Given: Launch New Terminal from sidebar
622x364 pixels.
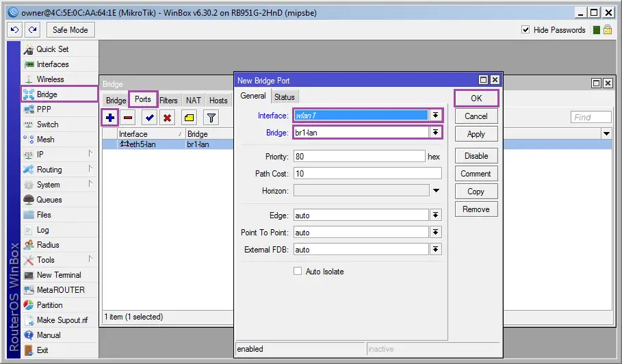Looking at the screenshot, I should coord(60,275).
